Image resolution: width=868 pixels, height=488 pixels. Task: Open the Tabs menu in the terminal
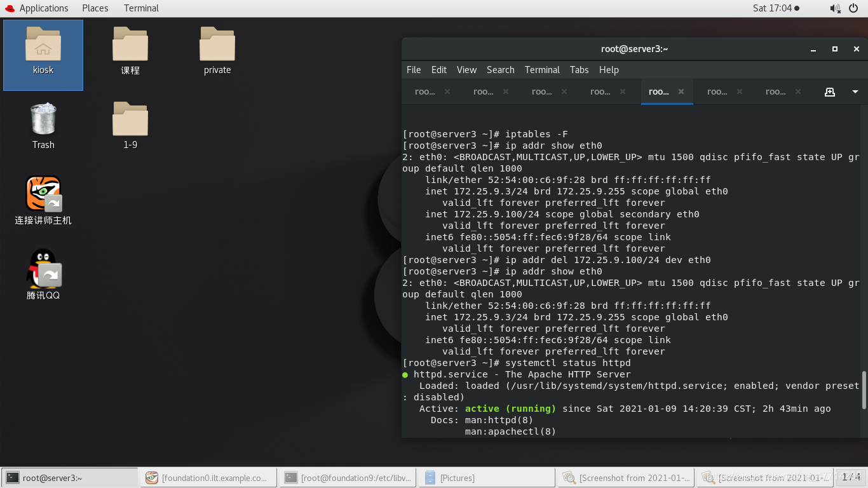[x=579, y=70]
